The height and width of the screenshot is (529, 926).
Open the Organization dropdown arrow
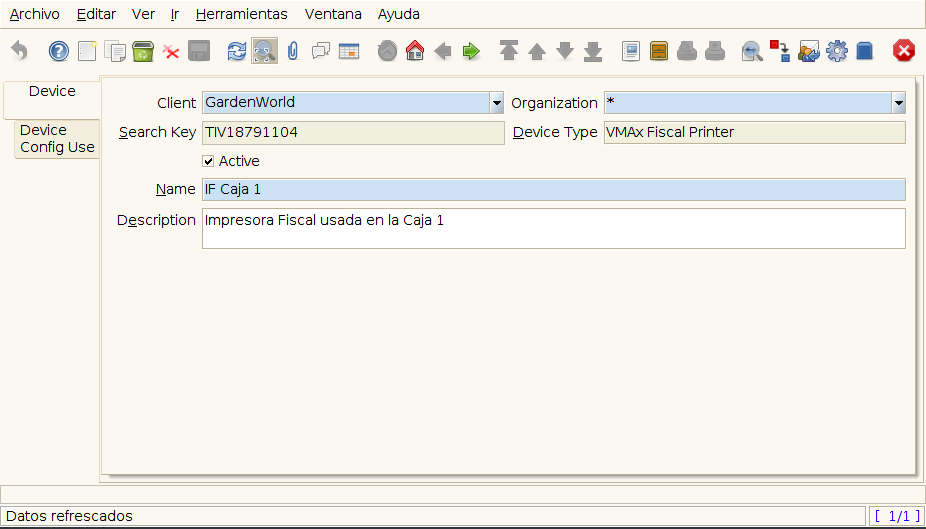(x=898, y=103)
